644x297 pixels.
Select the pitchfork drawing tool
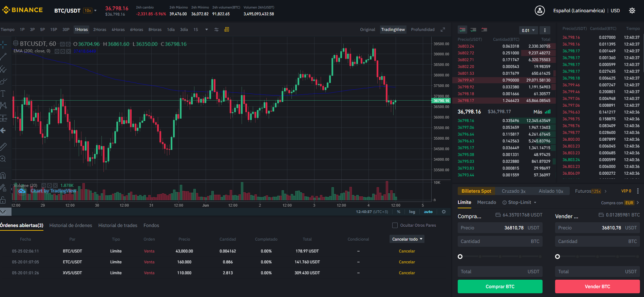point(3,69)
